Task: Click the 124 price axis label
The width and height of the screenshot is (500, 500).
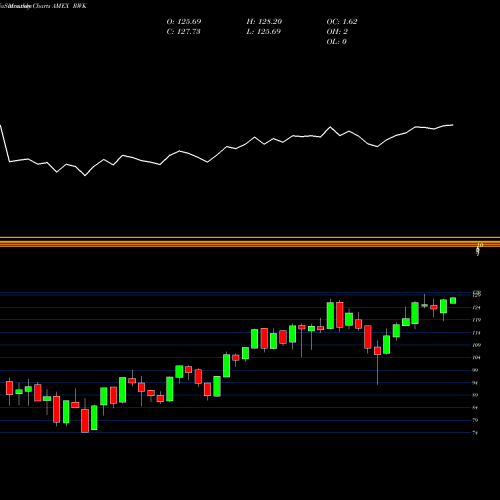Action: (x=477, y=307)
